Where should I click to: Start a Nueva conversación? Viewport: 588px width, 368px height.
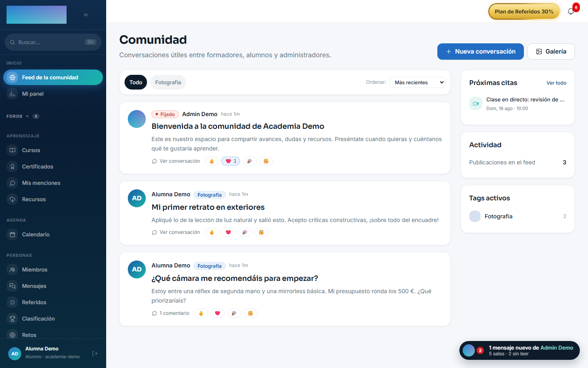pos(480,52)
